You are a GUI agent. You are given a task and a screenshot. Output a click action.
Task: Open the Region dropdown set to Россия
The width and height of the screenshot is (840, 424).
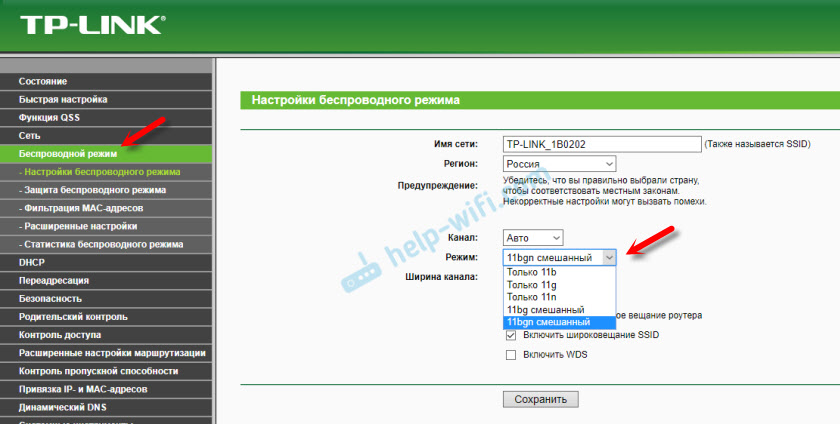pos(559,163)
